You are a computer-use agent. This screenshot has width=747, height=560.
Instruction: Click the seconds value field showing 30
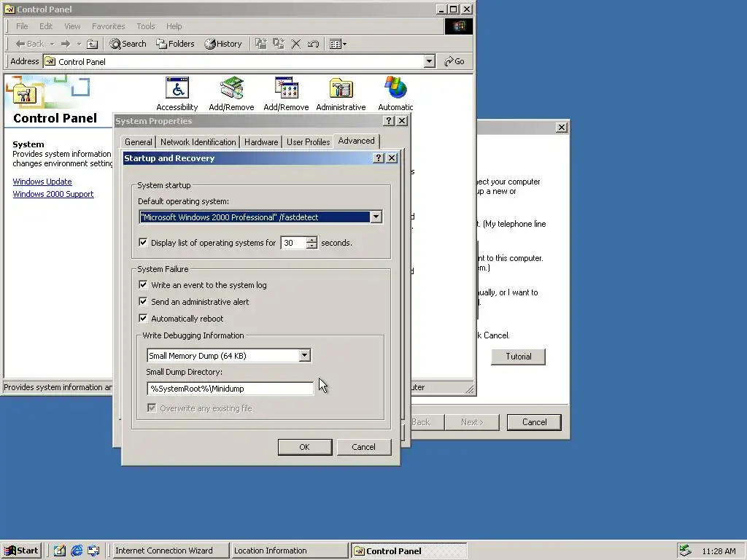point(293,243)
